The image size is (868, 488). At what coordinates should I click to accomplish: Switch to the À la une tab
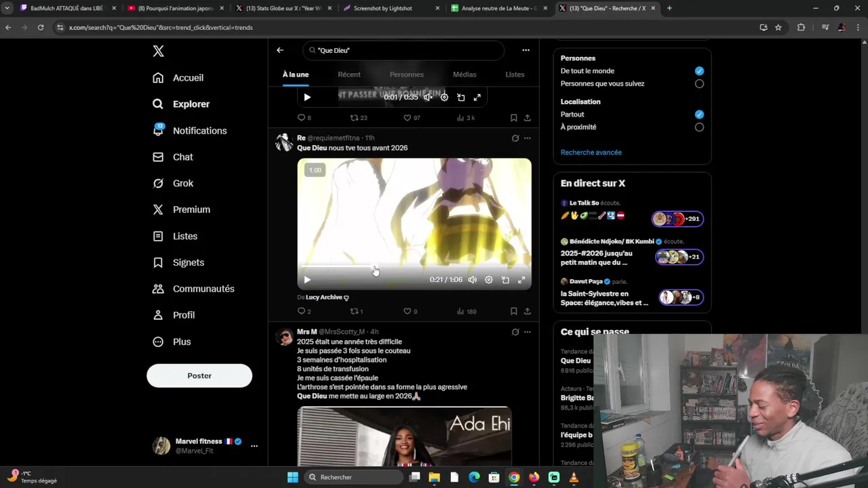point(296,75)
